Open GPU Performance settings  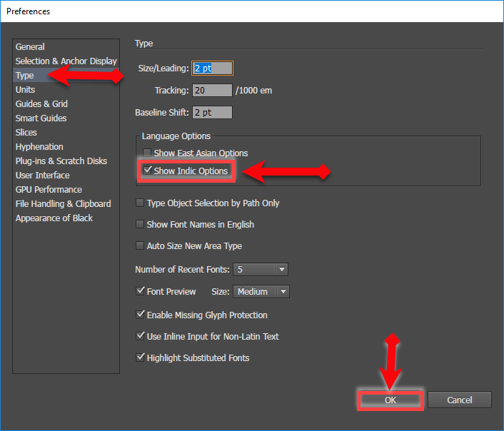(49, 190)
